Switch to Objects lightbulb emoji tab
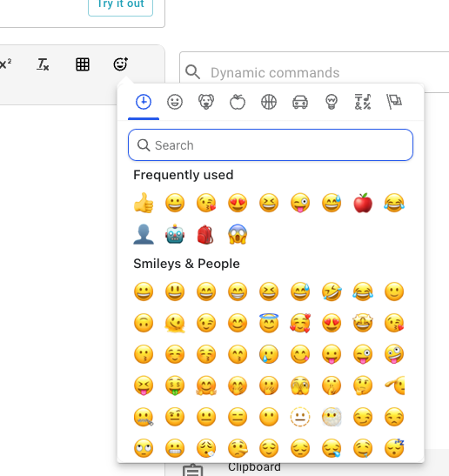 tap(332, 102)
